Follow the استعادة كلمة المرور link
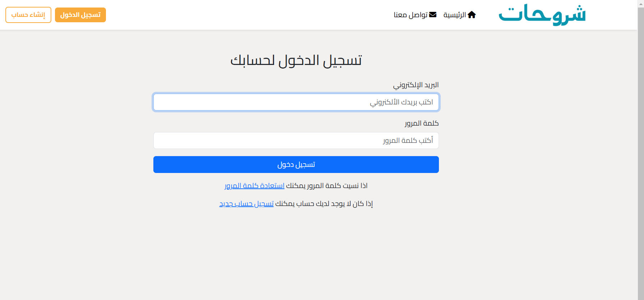This screenshot has width=644, height=300. [x=254, y=186]
